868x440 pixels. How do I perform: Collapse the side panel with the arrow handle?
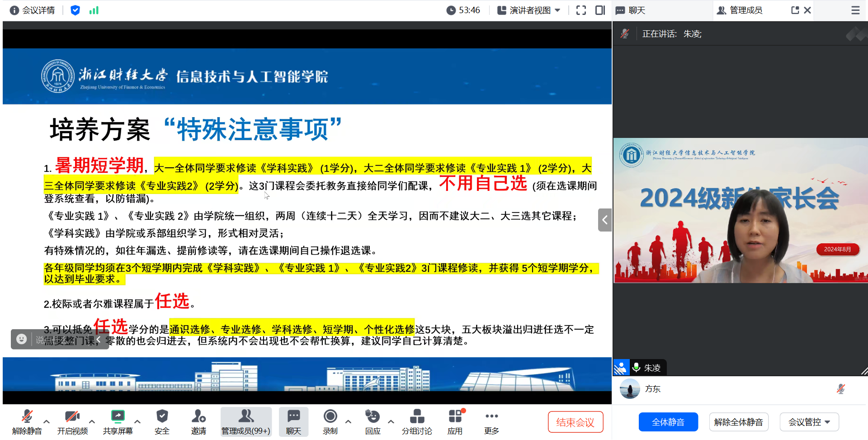click(x=604, y=220)
